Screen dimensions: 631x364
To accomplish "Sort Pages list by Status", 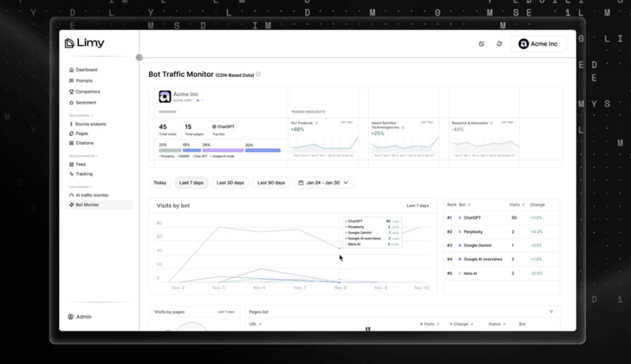I will pos(497,324).
